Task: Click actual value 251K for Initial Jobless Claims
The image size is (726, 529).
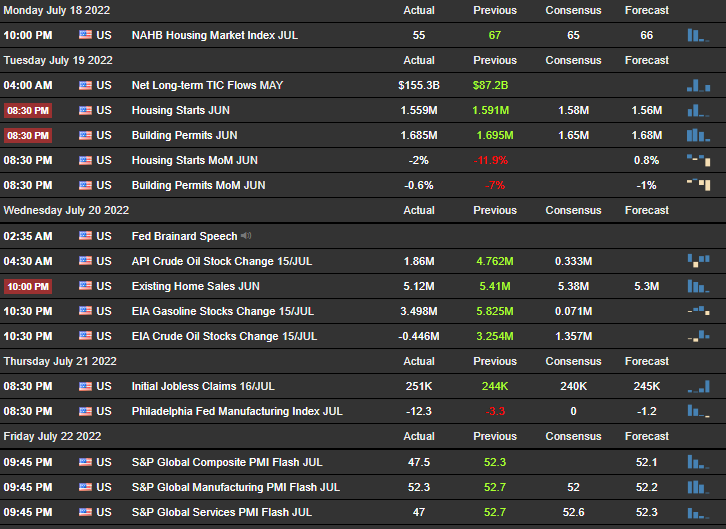Action: [x=419, y=386]
